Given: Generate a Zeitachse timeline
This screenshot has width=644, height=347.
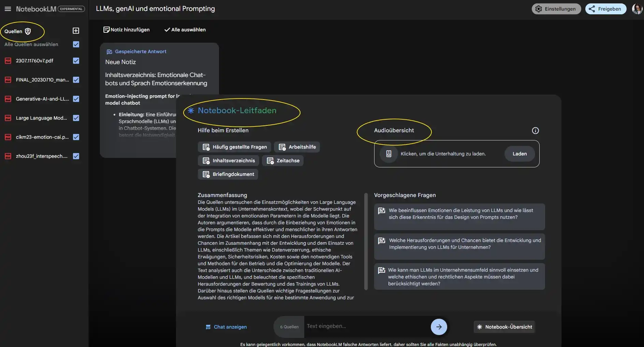Looking at the screenshot, I should 283,161.
